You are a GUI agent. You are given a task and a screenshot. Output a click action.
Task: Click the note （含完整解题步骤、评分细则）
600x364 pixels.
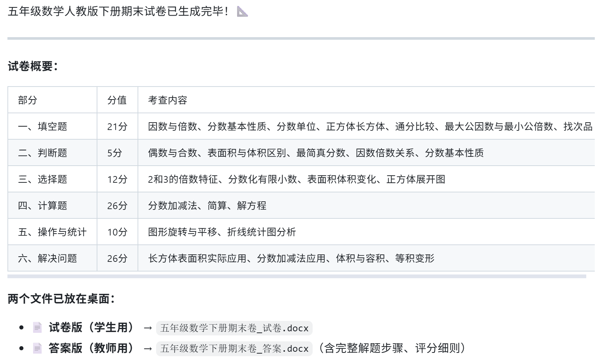(x=392, y=348)
